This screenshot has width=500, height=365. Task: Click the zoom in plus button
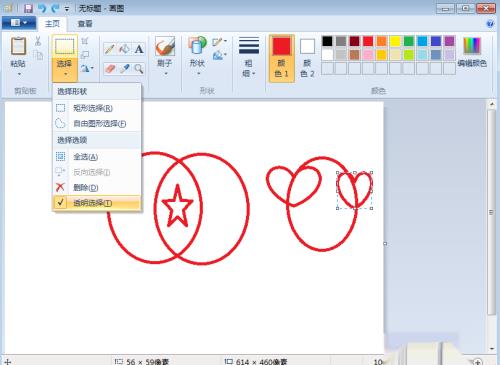click(478, 362)
